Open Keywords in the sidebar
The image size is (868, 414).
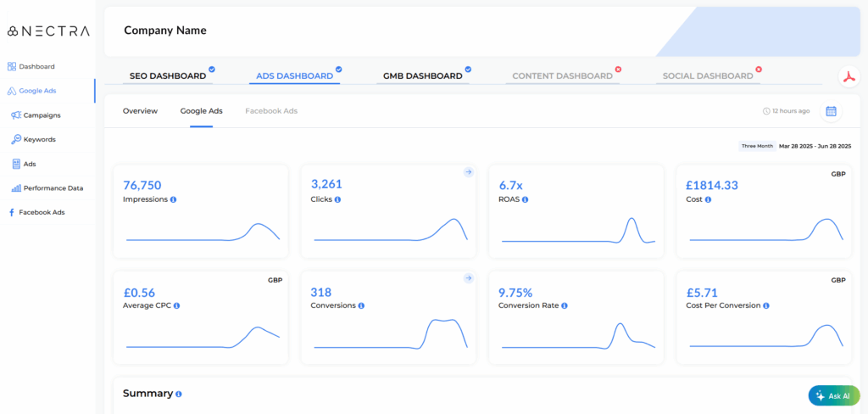[39, 139]
